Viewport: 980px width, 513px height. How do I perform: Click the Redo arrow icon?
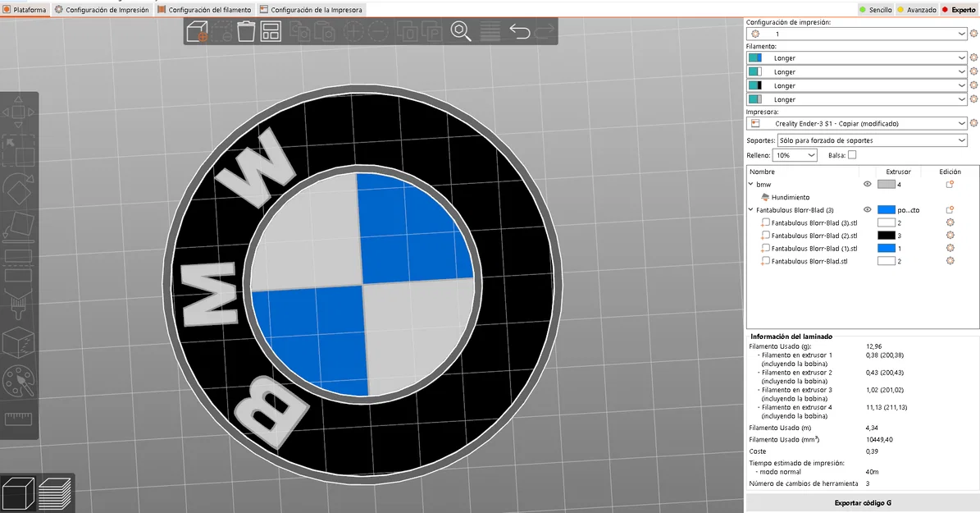coord(545,30)
